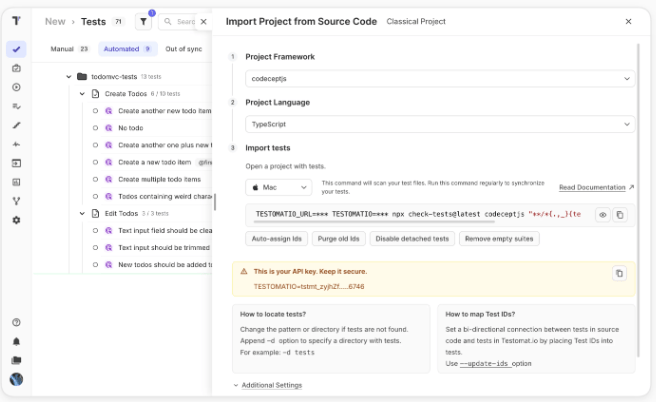Viewport: 656px width, 402px height.
Task: Open the Mac operating system dropdown
Action: 279,187
